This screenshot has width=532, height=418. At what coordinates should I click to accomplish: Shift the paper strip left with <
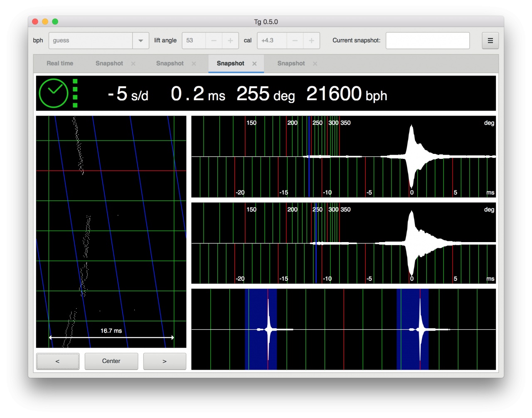click(58, 361)
